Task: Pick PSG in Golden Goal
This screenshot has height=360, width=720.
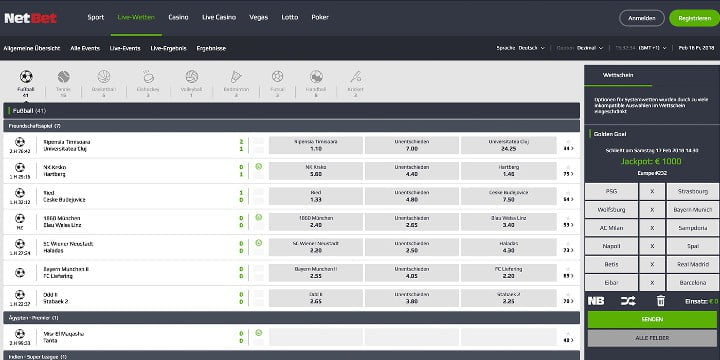Action: [611, 191]
